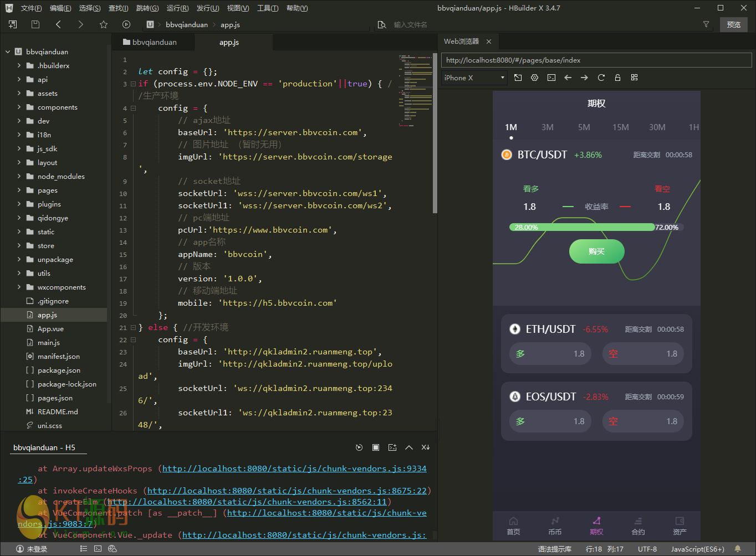Click the 预览 button at top right
The width and height of the screenshot is (756, 556).
coord(733,24)
